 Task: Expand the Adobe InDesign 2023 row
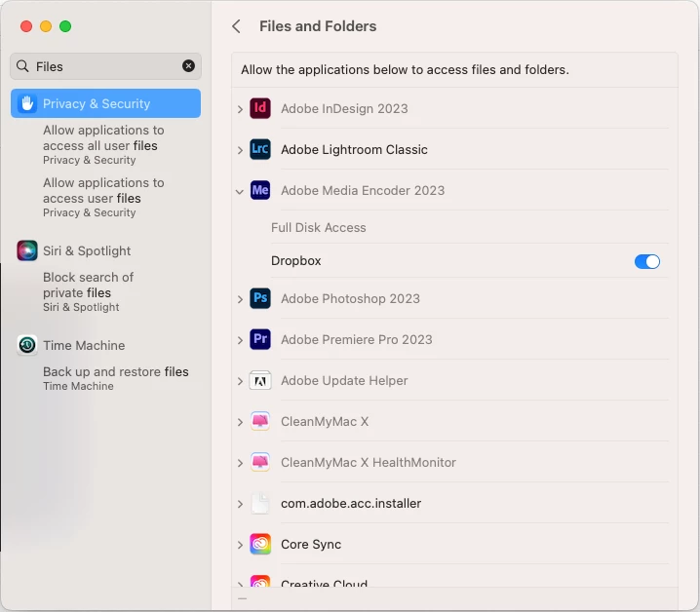240,109
